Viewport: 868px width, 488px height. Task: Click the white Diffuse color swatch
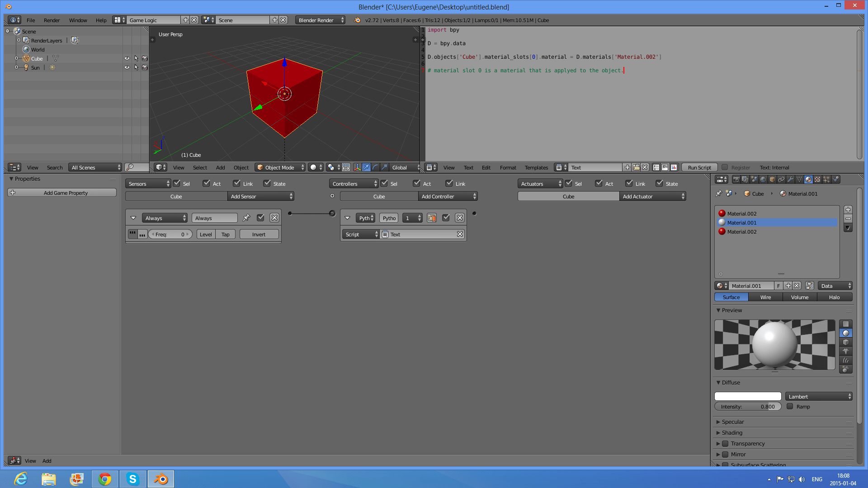point(748,396)
